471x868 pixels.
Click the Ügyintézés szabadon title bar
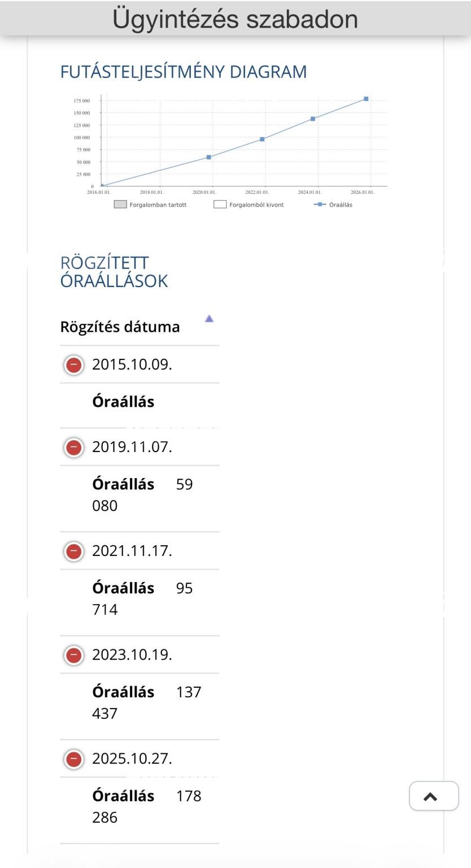(x=236, y=18)
